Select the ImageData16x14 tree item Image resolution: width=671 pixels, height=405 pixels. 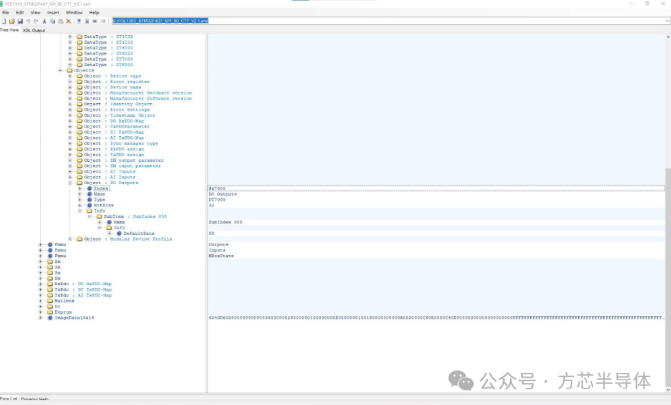click(x=74, y=318)
